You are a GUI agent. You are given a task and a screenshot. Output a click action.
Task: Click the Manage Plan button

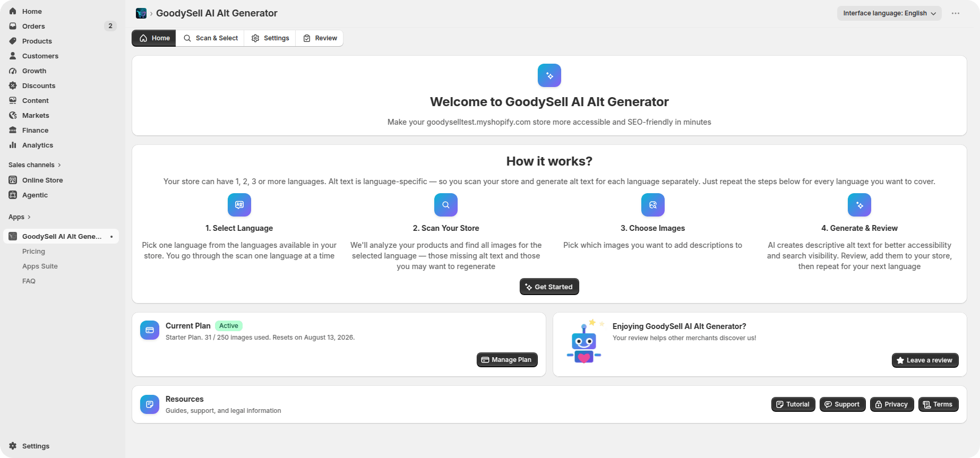pos(507,360)
